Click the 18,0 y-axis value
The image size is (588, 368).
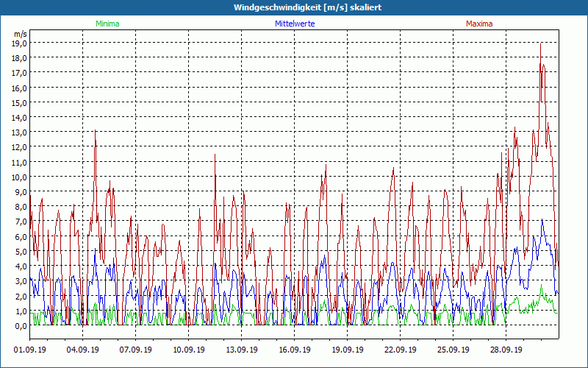[21, 58]
